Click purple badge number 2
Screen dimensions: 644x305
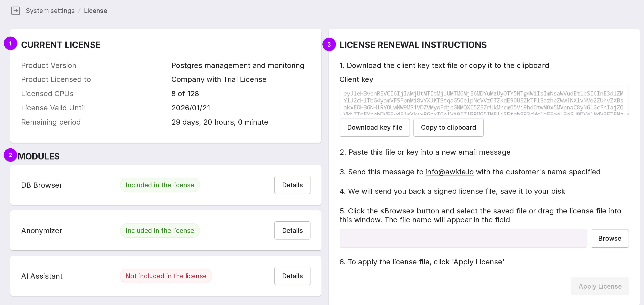pos(10,155)
